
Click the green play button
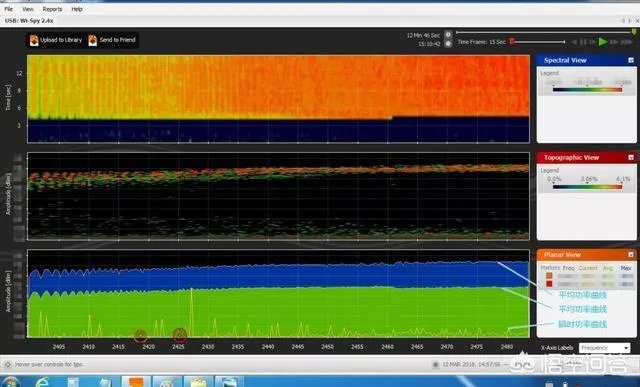click(602, 42)
